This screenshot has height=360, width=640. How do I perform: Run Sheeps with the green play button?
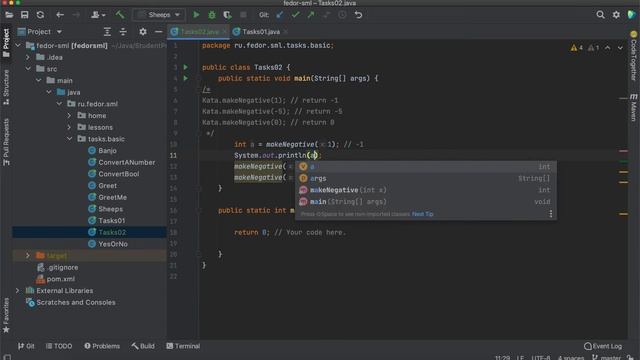point(196,15)
